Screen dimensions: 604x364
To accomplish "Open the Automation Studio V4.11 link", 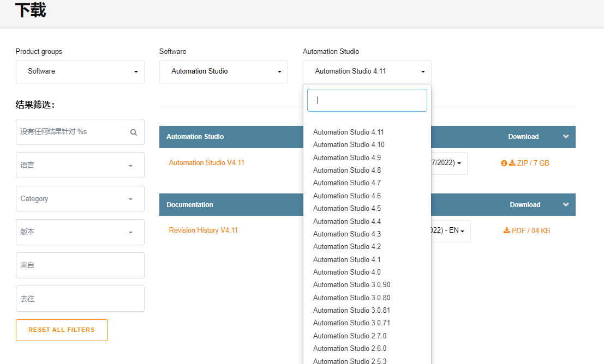I will tap(206, 163).
